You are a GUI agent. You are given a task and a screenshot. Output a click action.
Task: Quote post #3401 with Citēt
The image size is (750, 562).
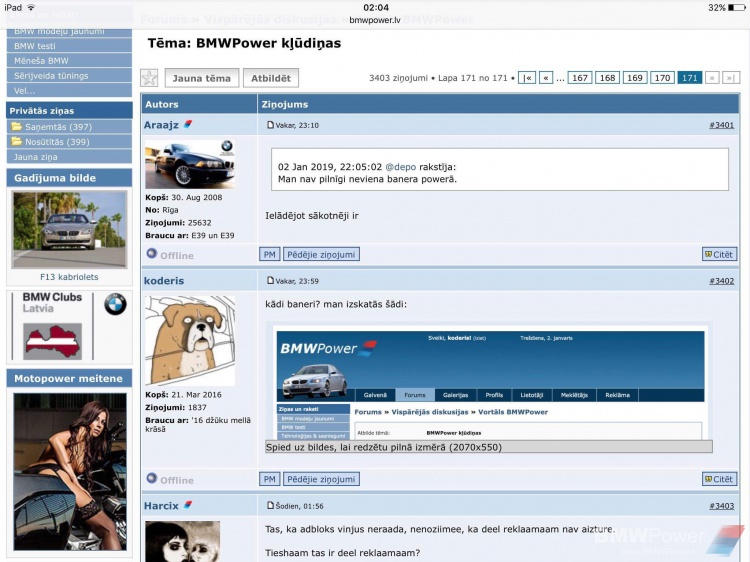pyautogui.click(x=719, y=254)
